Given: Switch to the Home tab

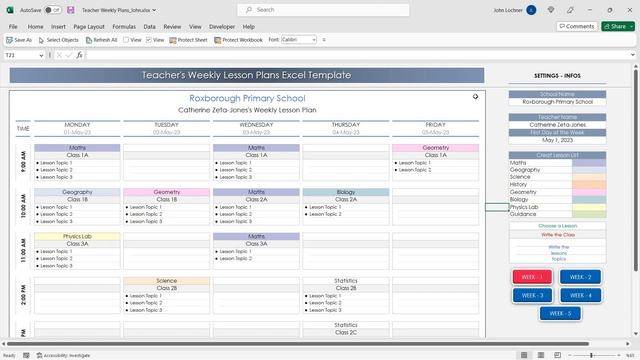Looking at the screenshot, I should [36, 27].
